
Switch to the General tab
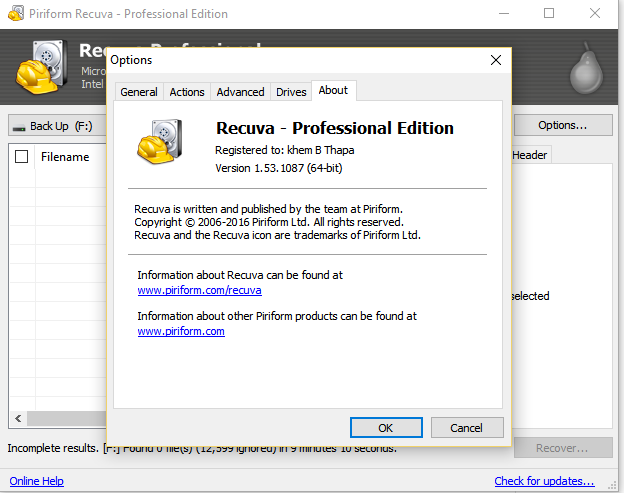tap(139, 92)
